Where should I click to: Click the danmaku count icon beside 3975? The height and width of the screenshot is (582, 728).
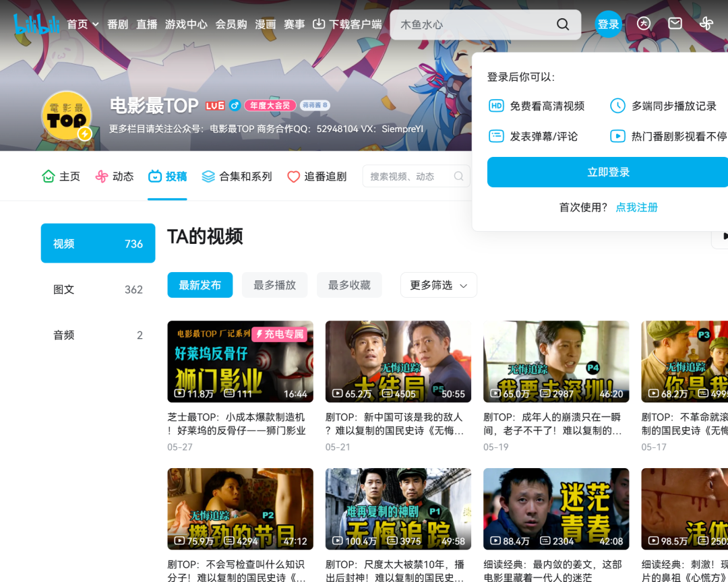point(392,541)
